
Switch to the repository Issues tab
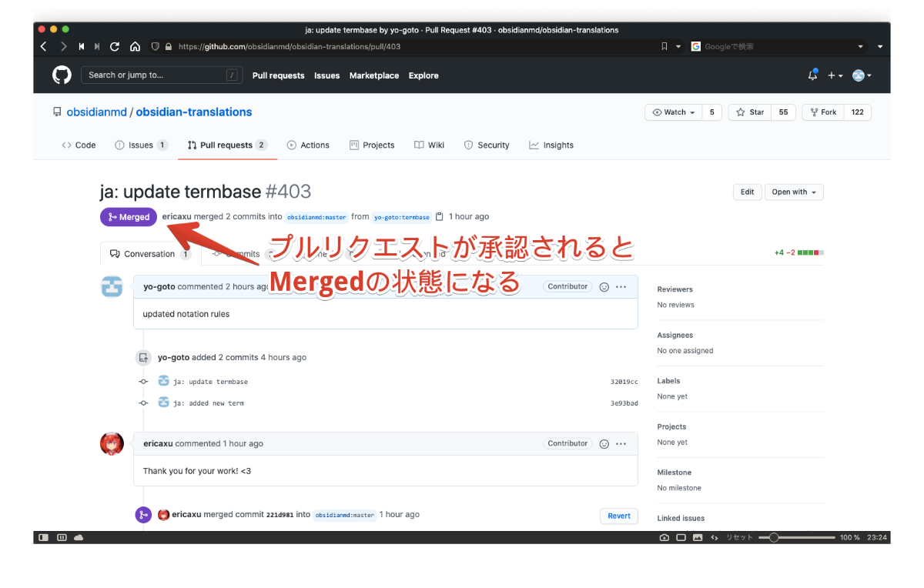click(x=141, y=145)
